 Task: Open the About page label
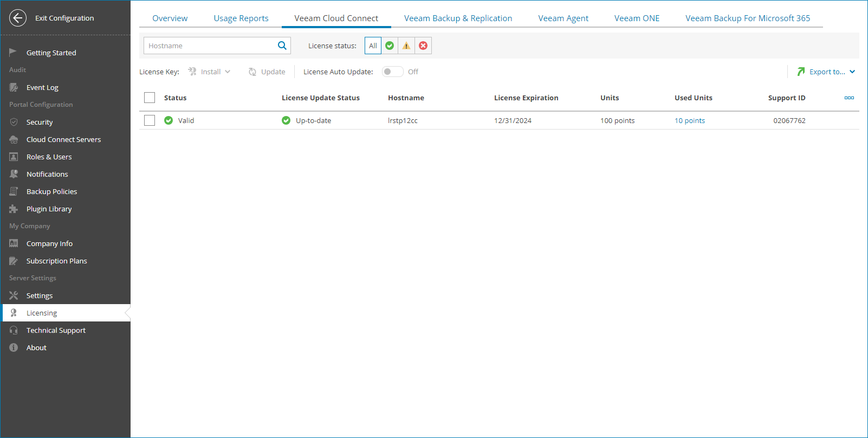coord(36,347)
